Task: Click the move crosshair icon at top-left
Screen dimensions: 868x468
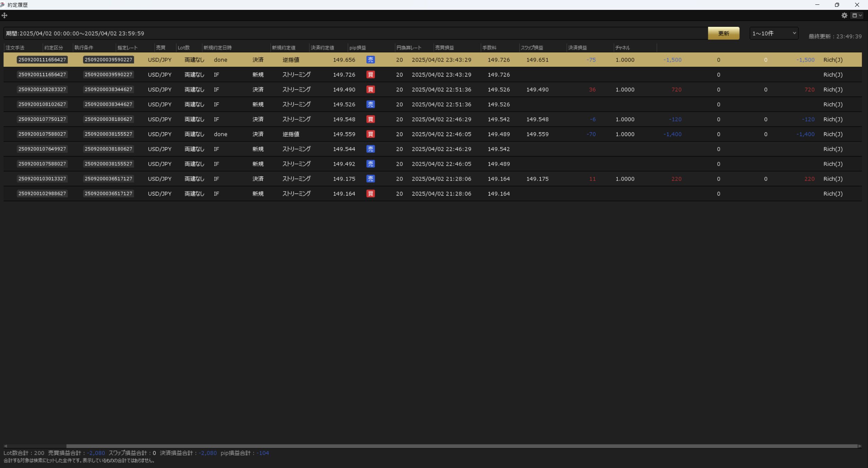Action: (4, 15)
